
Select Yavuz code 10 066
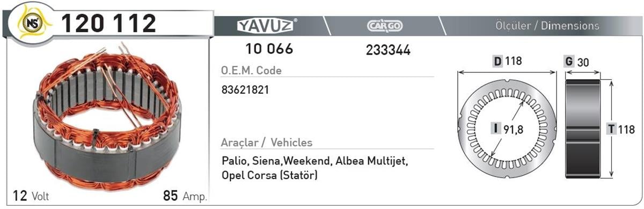pos(269,49)
